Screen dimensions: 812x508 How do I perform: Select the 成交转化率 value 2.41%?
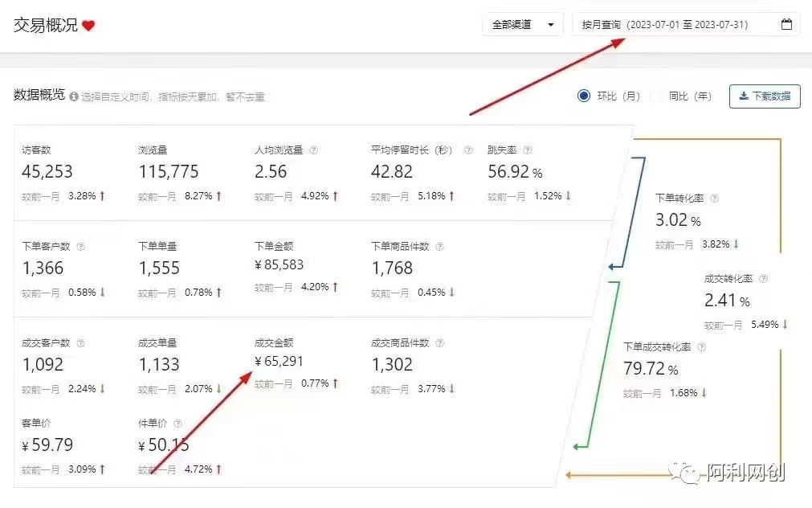(727, 300)
